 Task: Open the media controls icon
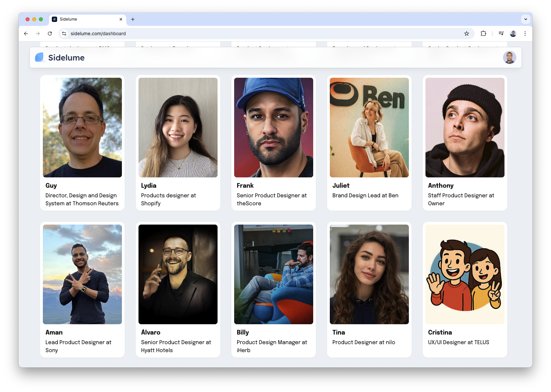coord(501,34)
